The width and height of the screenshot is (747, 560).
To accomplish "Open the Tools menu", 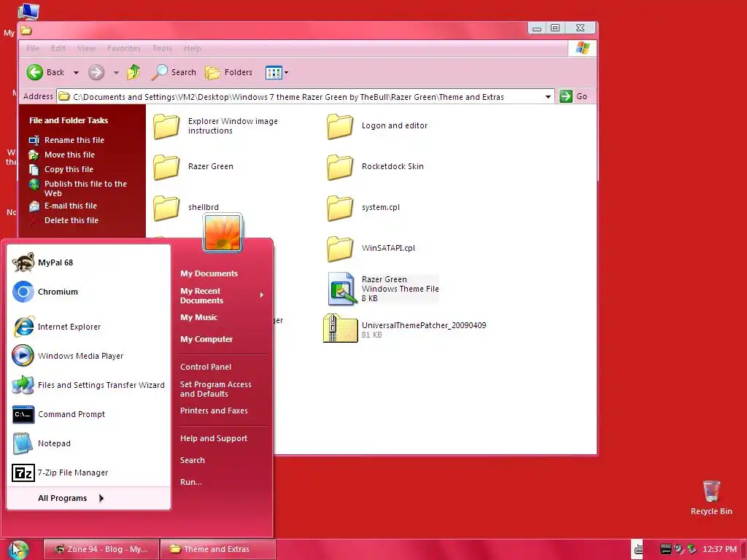I will tap(162, 48).
